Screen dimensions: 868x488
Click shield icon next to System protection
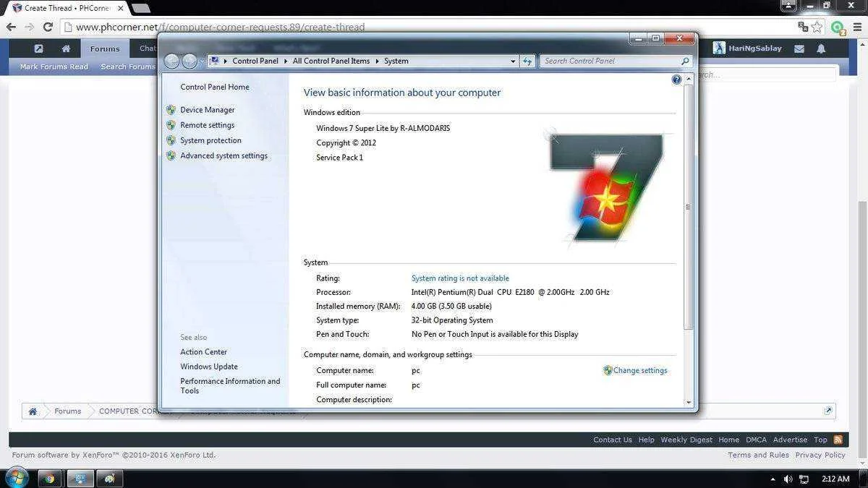[x=171, y=140]
